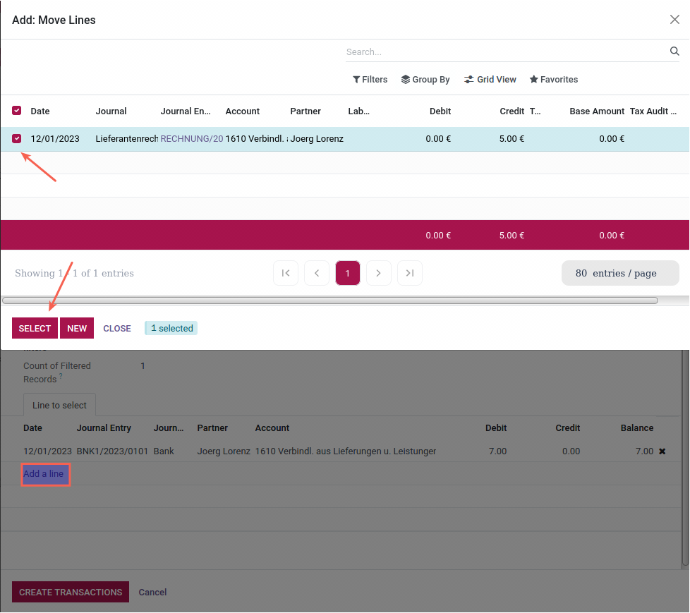Open the 80 entries / page selector
This screenshot has width=690, height=613.
pos(620,273)
